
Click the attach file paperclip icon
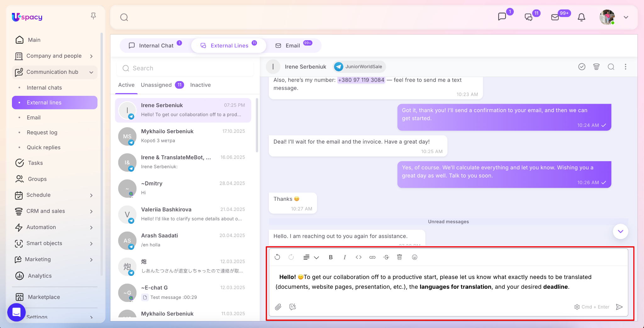(x=278, y=307)
